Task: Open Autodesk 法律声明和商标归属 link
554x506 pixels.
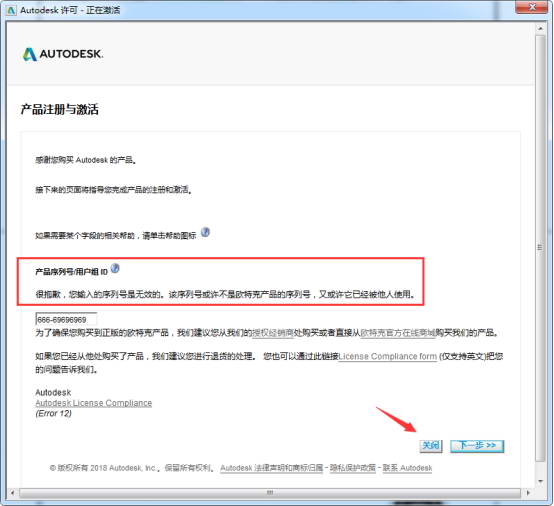Action: pos(272,468)
